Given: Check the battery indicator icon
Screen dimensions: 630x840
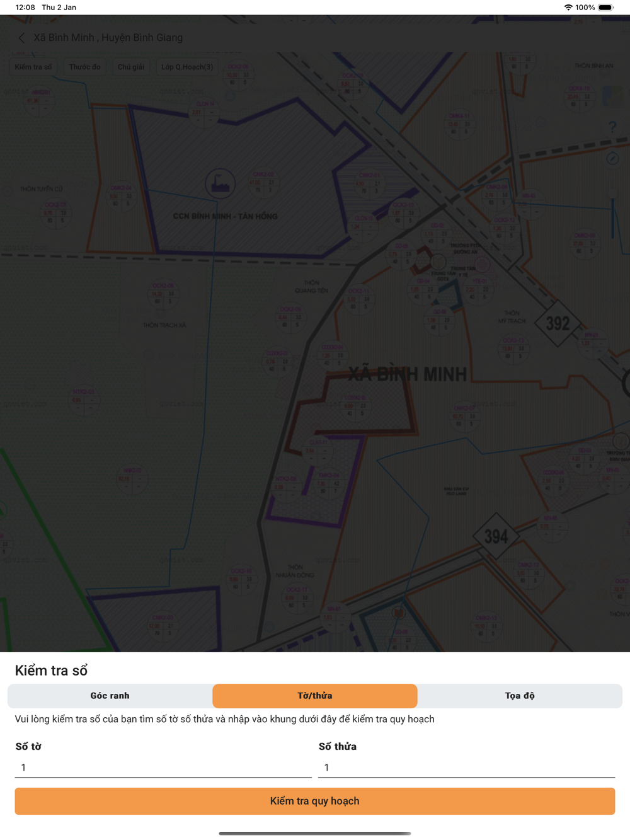Looking at the screenshot, I should tap(605, 8).
